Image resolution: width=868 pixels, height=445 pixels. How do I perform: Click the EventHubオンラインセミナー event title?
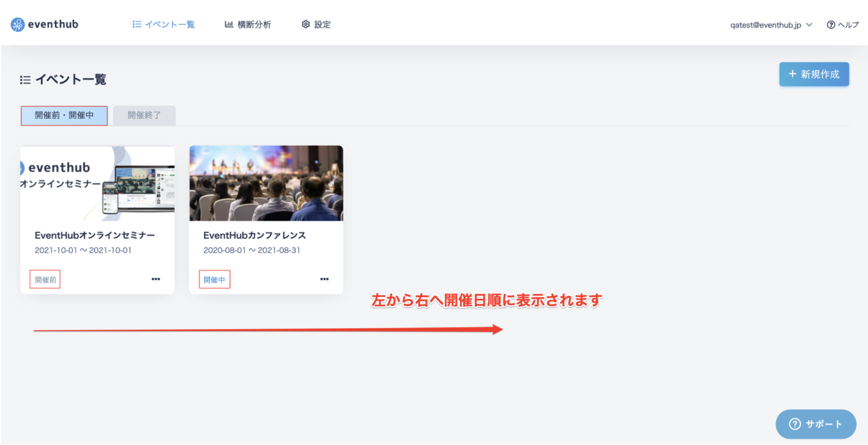coord(95,235)
